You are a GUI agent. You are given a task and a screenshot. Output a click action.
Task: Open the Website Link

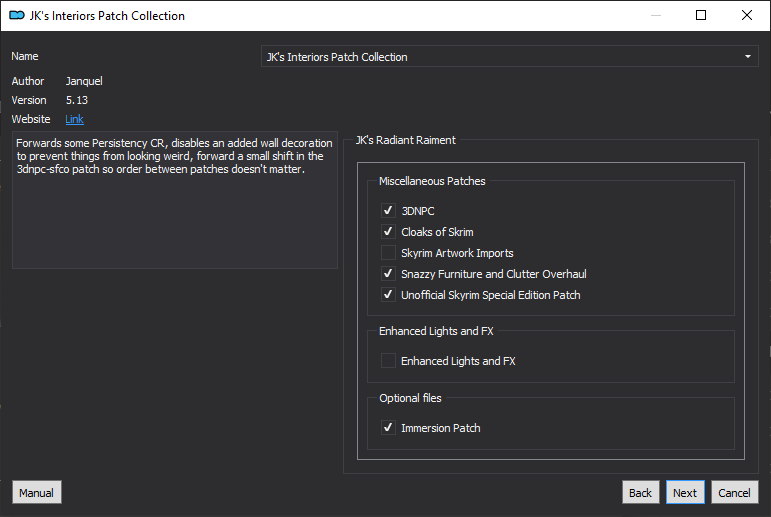point(74,119)
